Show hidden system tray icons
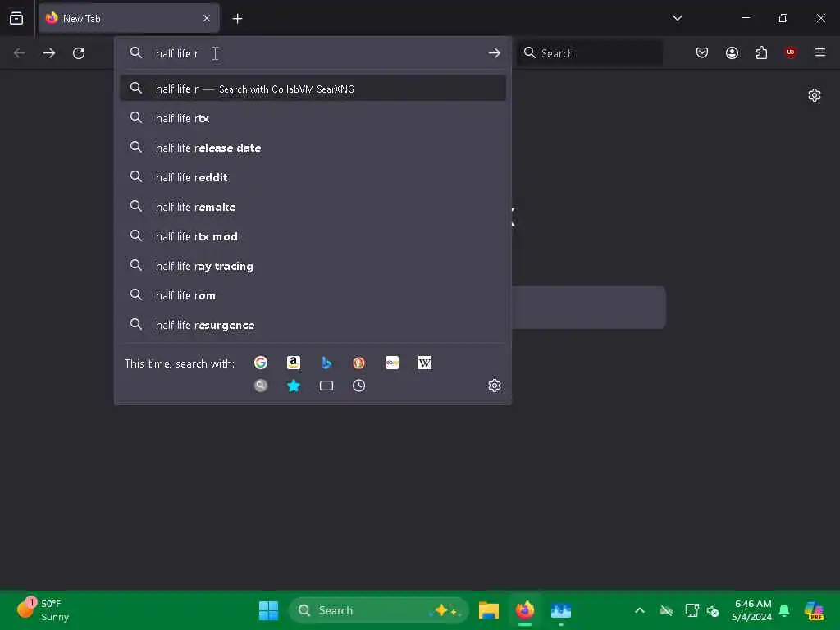The width and height of the screenshot is (840, 630). point(640,610)
